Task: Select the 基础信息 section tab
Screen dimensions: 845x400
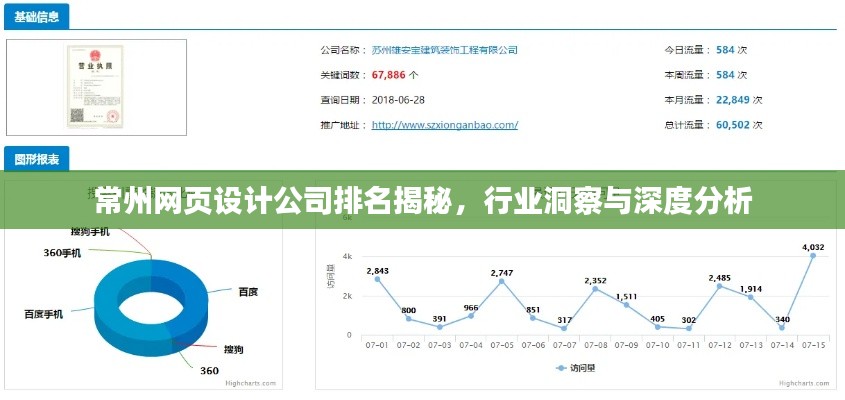Action: pos(37,16)
